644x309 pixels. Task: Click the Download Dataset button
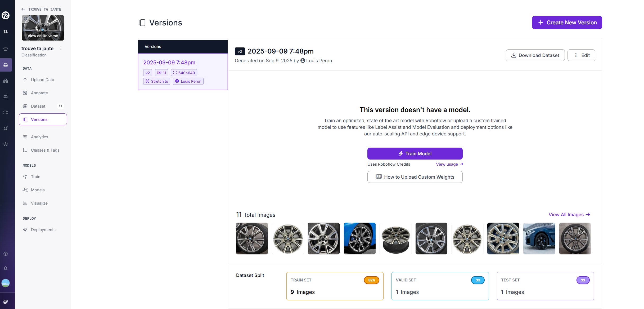pyautogui.click(x=535, y=55)
